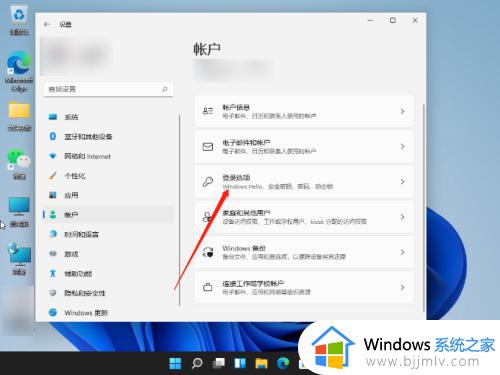Image resolution: width=500 pixels, height=375 pixels.
Task: Go to 应用 (Apps) in the sidebar
Action: pos(109,195)
